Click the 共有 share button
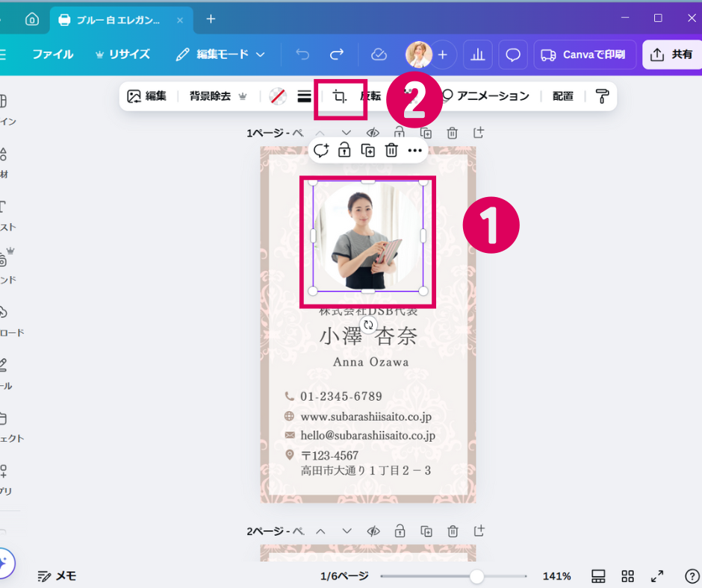This screenshot has width=702, height=588. [x=671, y=54]
